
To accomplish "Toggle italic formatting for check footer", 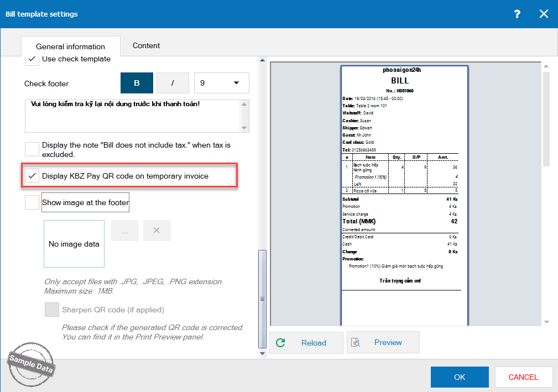I will point(173,83).
